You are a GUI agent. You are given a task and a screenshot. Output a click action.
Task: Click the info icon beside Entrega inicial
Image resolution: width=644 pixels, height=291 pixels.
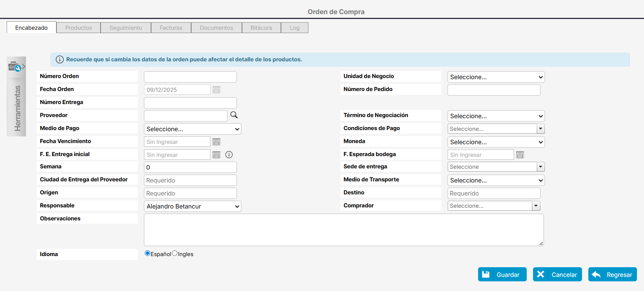coord(229,155)
